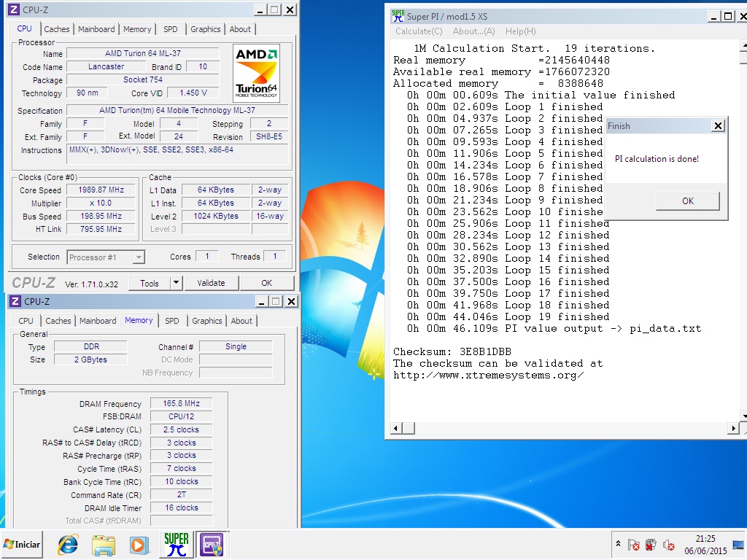Click the Code Name field Lancaster

pos(106,66)
